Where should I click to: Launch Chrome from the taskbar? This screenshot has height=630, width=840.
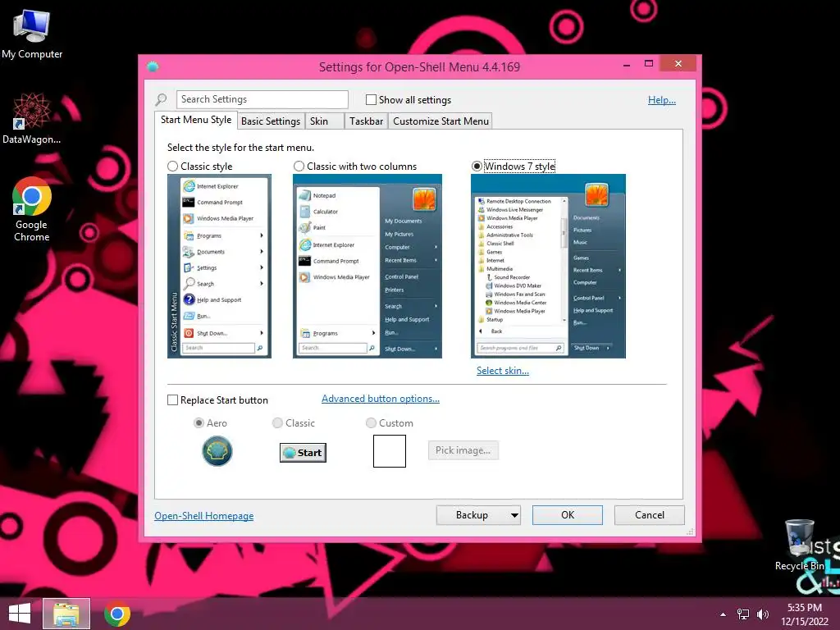pyautogui.click(x=117, y=614)
